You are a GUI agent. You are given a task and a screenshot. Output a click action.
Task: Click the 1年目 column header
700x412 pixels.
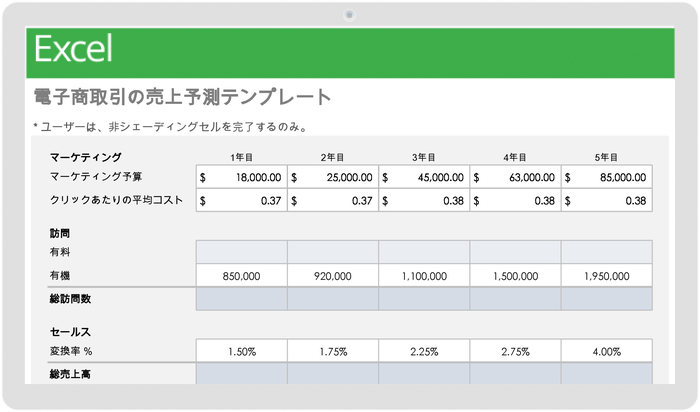pos(242,157)
